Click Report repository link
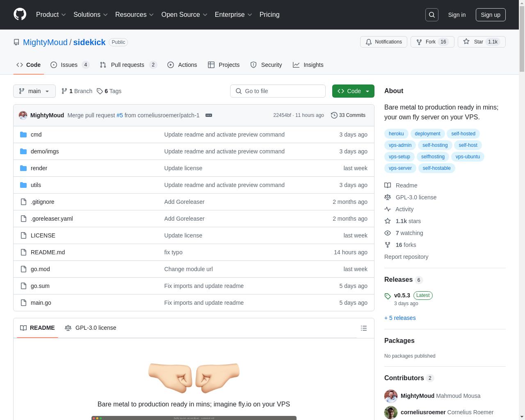The height and width of the screenshot is (420, 525). coord(406,257)
